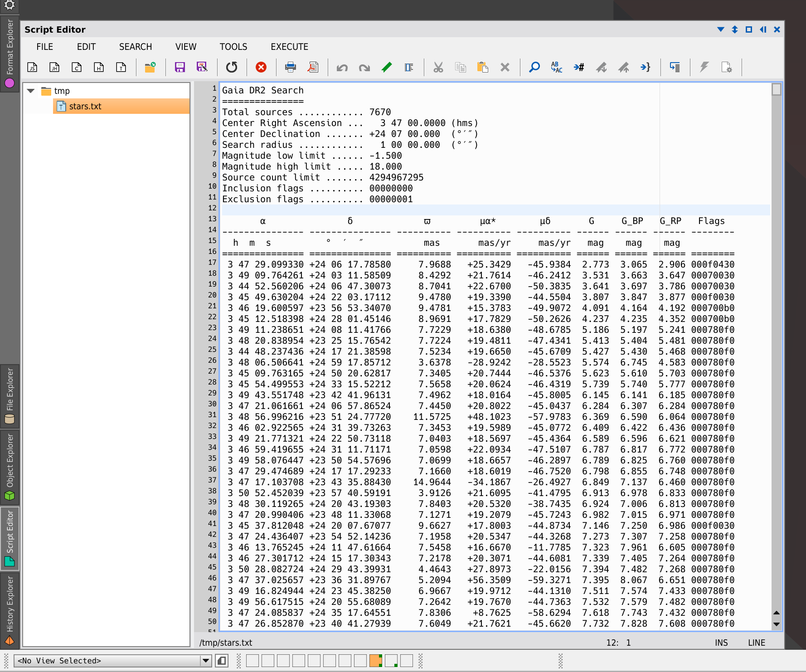Click the lightning bolt Execute icon

[x=704, y=68]
